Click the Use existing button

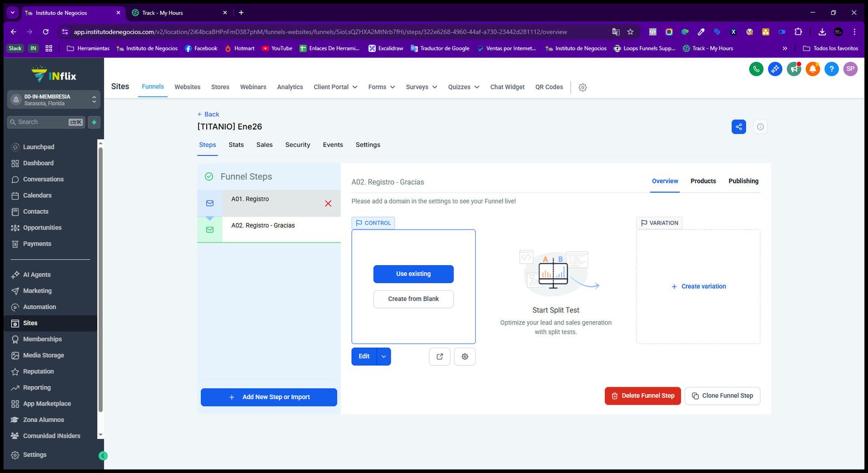click(x=413, y=274)
